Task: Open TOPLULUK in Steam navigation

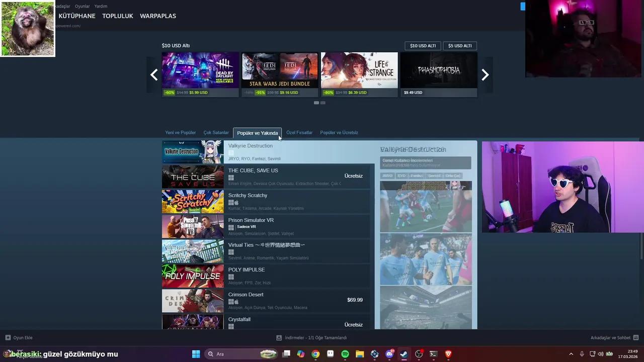Action: point(118,16)
